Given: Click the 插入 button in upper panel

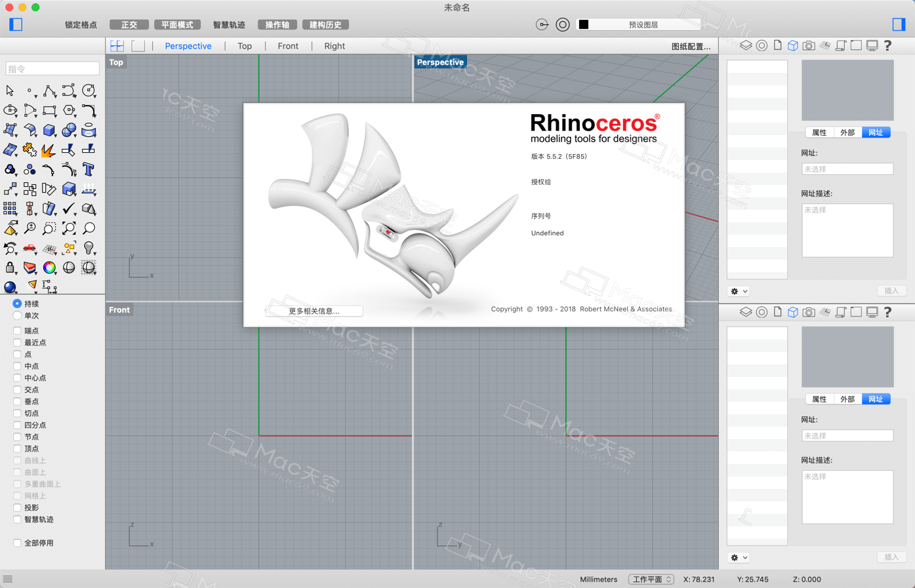Looking at the screenshot, I should pos(891,291).
